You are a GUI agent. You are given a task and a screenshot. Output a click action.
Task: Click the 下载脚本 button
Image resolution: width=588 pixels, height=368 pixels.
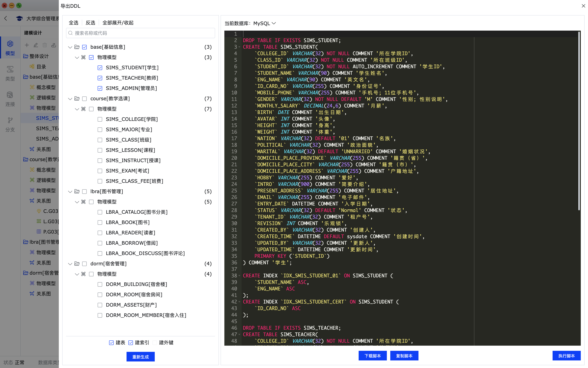372,356
